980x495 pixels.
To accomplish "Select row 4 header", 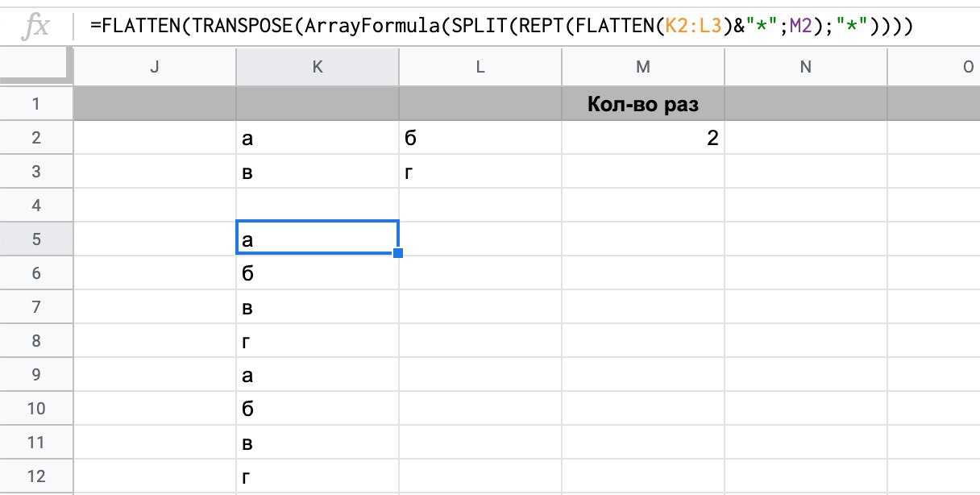I will coord(36,206).
